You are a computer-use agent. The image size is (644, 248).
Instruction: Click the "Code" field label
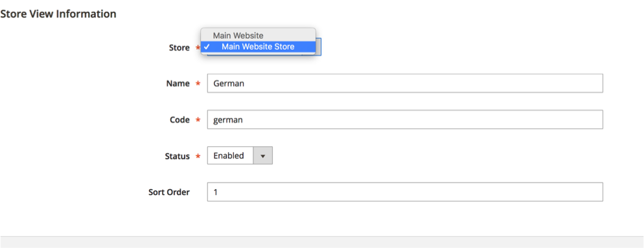pyautogui.click(x=179, y=120)
